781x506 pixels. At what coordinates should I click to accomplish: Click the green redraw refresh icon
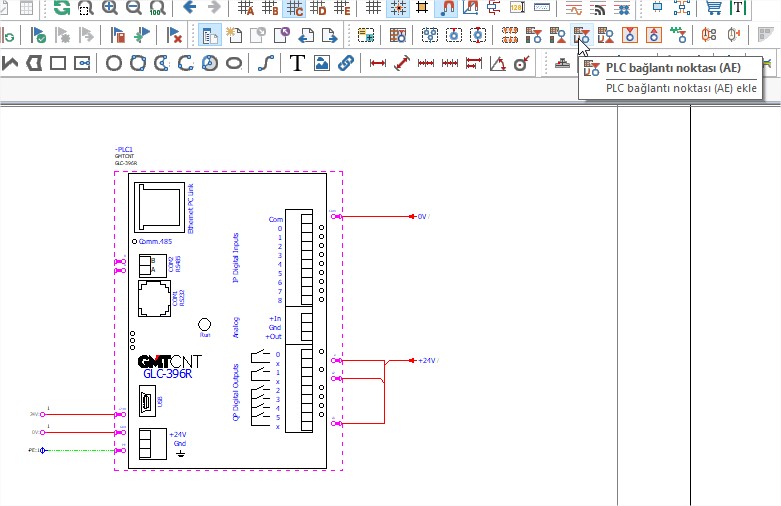[62, 7]
